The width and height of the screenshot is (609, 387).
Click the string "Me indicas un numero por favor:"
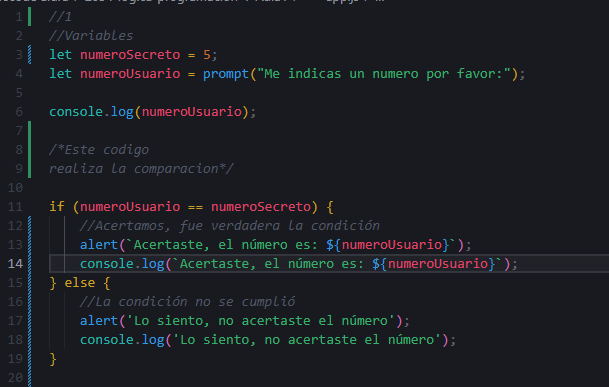pyautogui.click(x=384, y=74)
